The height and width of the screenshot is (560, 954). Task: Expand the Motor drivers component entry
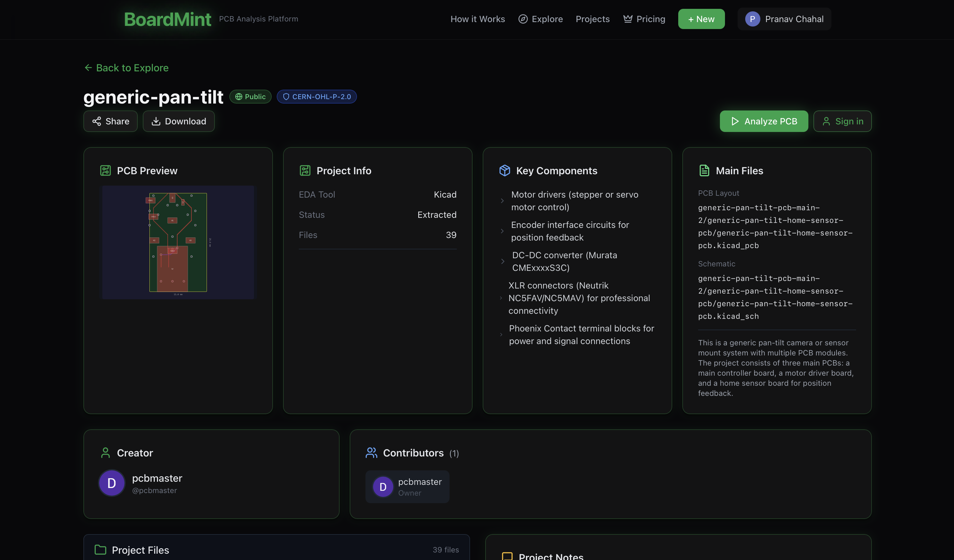[502, 201]
